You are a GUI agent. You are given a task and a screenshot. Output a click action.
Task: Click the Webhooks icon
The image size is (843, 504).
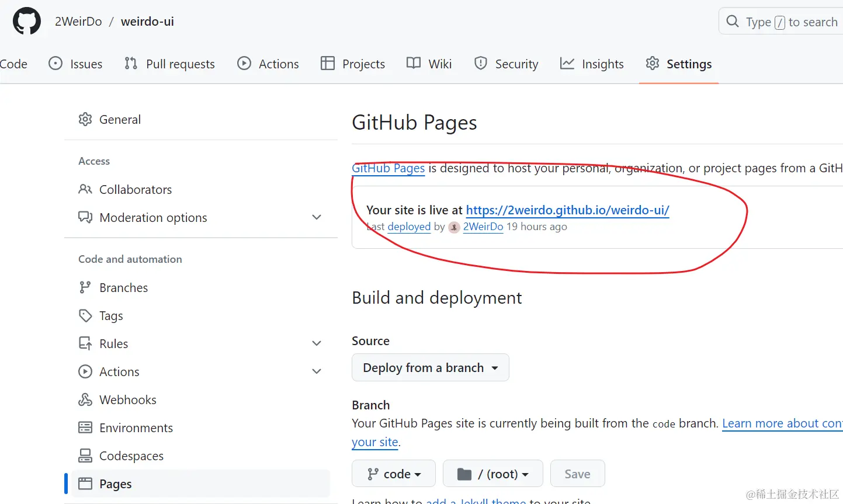[85, 399]
